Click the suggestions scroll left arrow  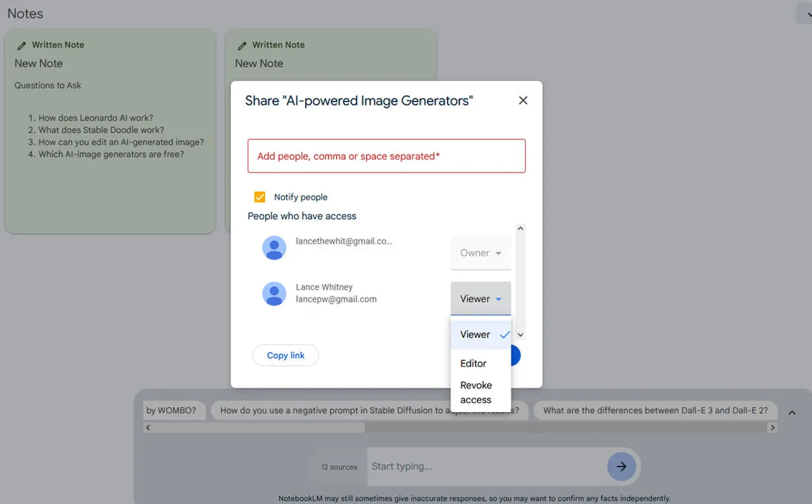[148, 428]
